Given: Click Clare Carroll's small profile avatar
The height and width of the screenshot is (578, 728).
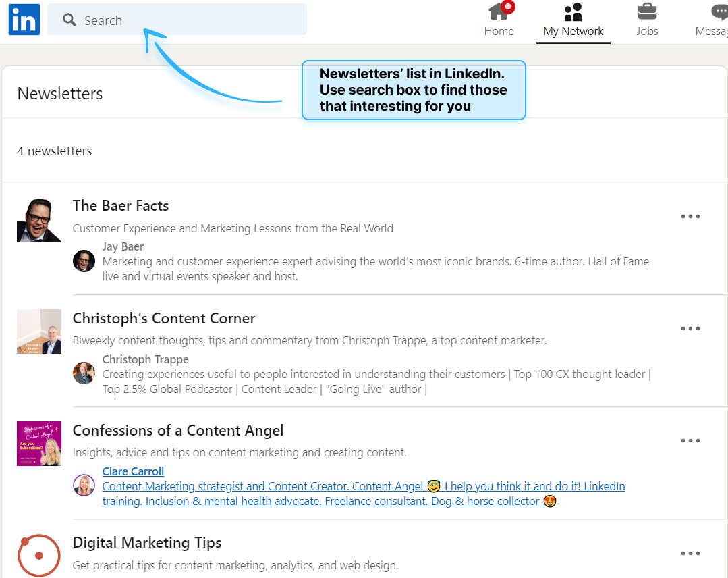Looking at the screenshot, I should click(x=84, y=485).
